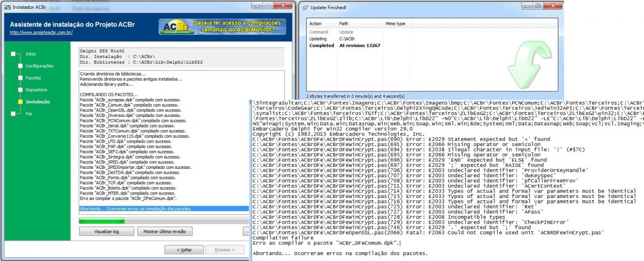Select the 'Erro ao compilar o pacote ACBr_DFeComum.dpk' line
644x261 pixels.
(128, 198)
